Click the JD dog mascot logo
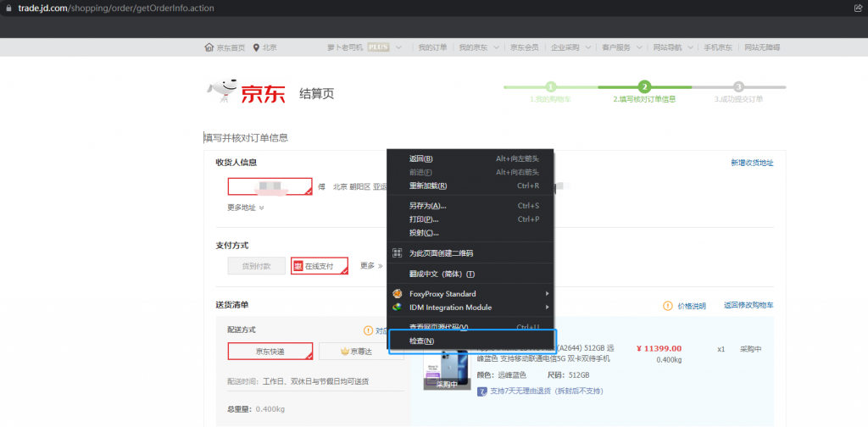This screenshot has height=427, width=868. click(222, 91)
